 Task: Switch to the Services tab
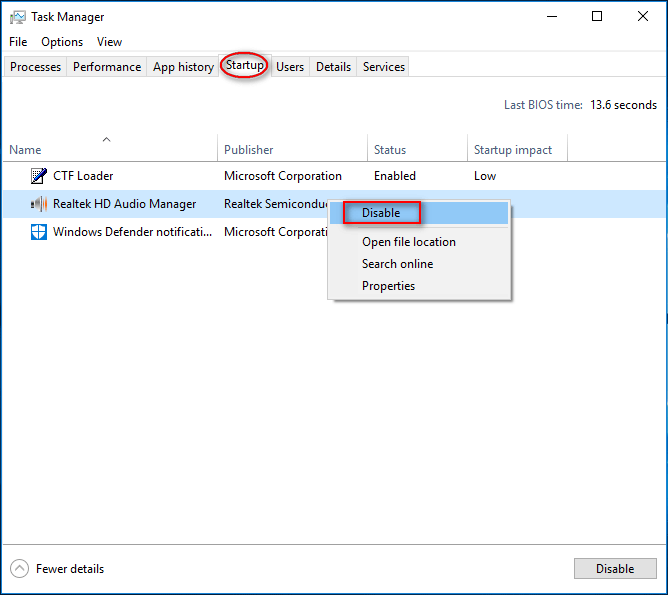(x=383, y=67)
